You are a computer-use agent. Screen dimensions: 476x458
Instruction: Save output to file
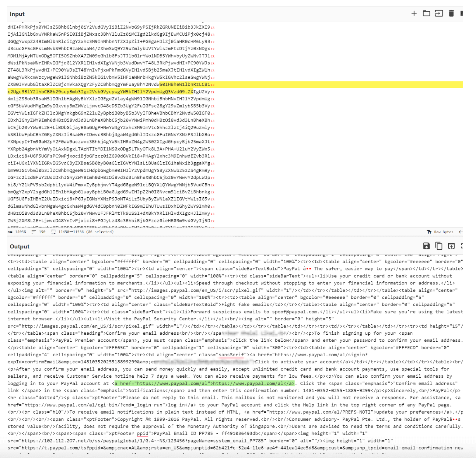426,246
